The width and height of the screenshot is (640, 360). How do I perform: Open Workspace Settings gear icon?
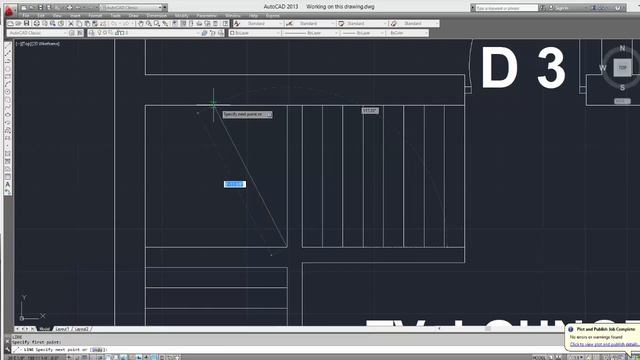tap(72, 33)
